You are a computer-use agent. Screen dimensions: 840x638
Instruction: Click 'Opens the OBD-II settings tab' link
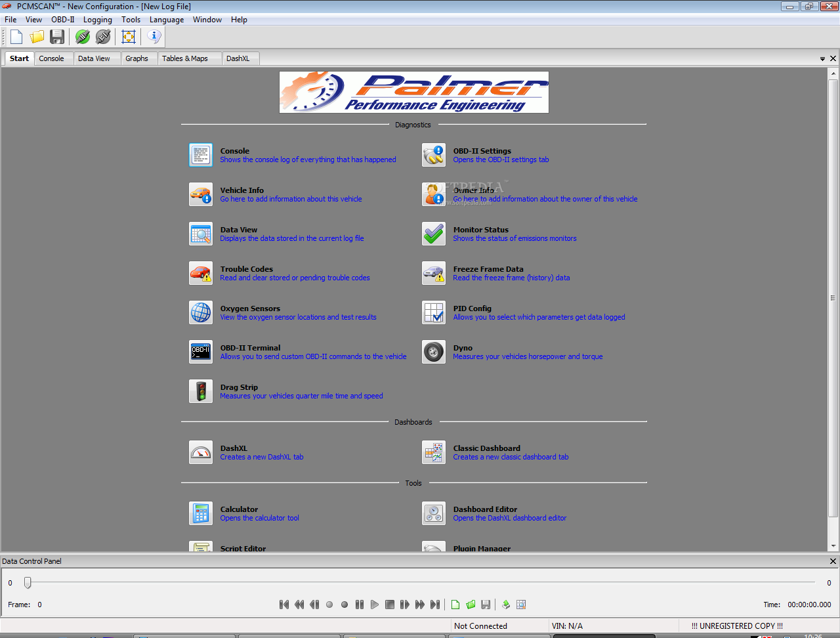[x=501, y=159]
